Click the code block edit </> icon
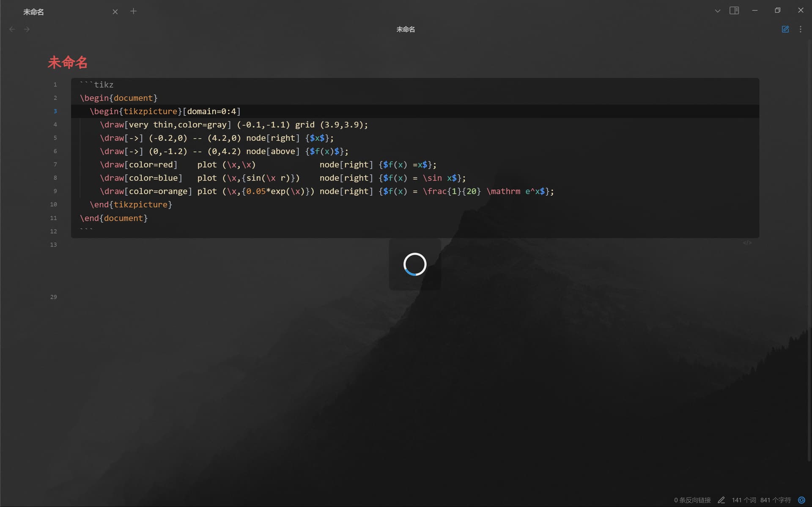This screenshot has width=812, height=507. tap(747, 243)
